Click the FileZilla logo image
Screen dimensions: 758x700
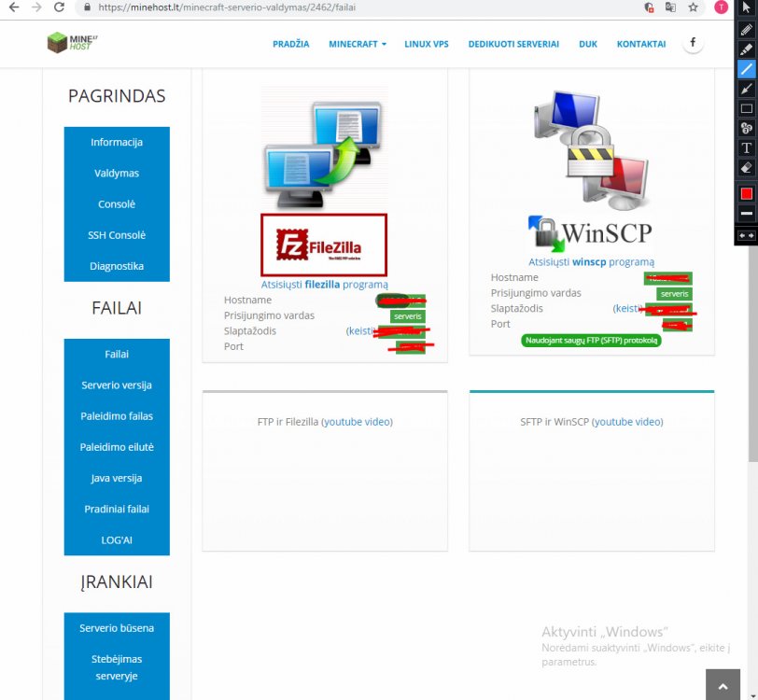pos(324,245)
